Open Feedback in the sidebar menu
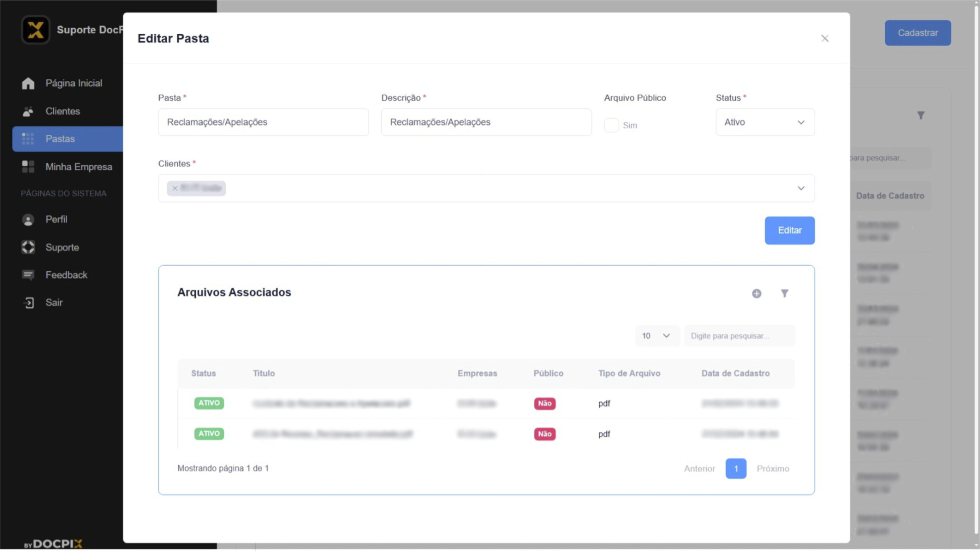This screenshot has height=551, width=980. [x=66, y=275]
